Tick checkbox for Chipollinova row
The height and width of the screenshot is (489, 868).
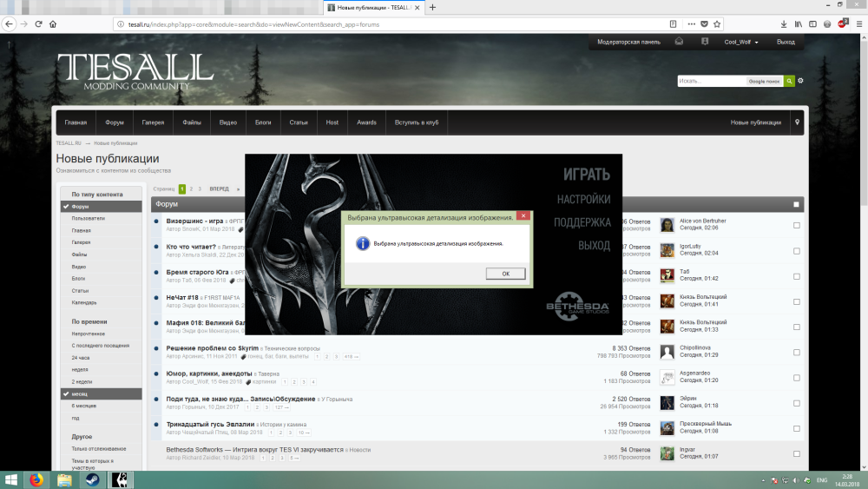coord(797,353)
